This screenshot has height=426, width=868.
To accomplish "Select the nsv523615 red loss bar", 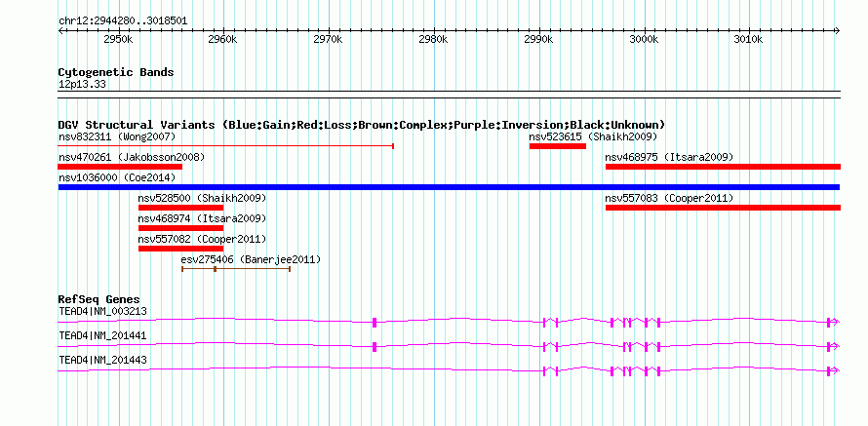I will click(x=558, y=146).
